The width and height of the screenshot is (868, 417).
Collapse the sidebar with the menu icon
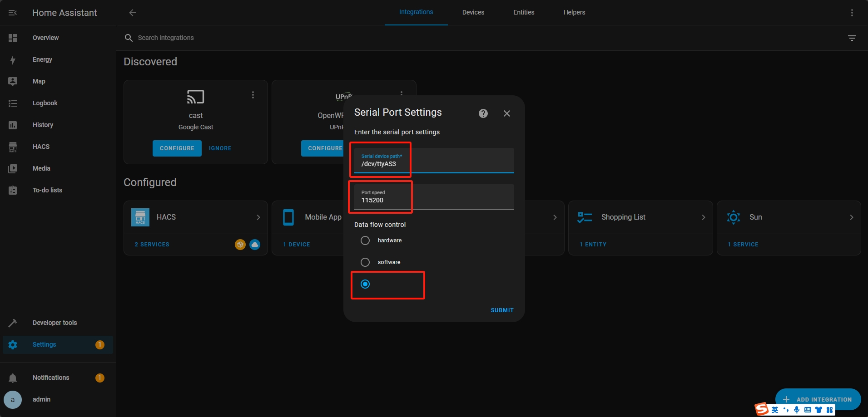click(x=13, y=13)
